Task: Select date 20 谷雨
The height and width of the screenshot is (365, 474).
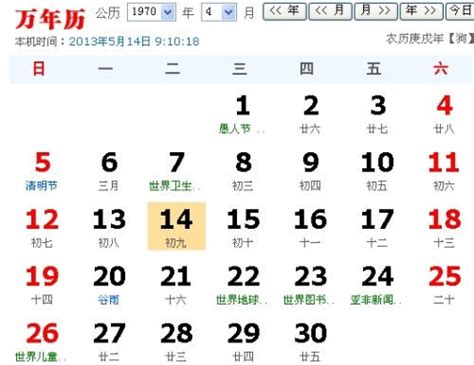Action: pos(109,285)
